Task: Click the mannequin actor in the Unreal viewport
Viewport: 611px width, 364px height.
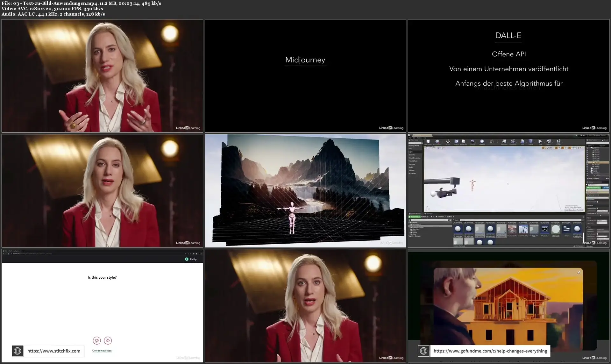Action: coord(472,185)
